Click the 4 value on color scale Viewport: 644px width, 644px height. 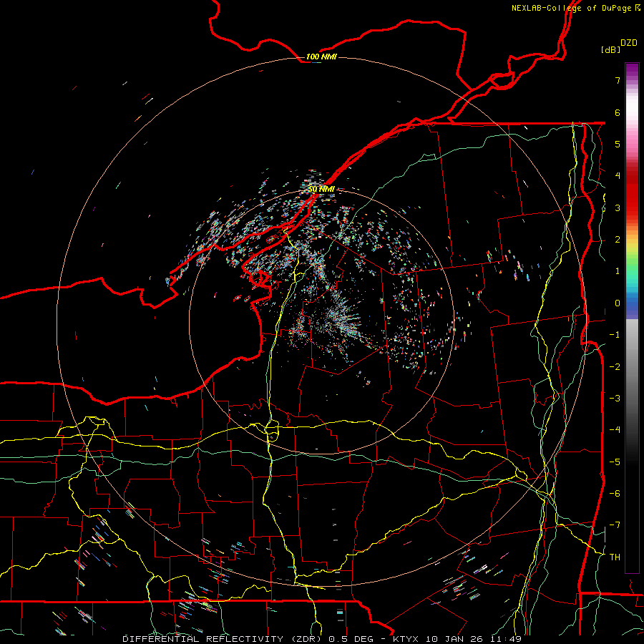click(x=618, y=176)
